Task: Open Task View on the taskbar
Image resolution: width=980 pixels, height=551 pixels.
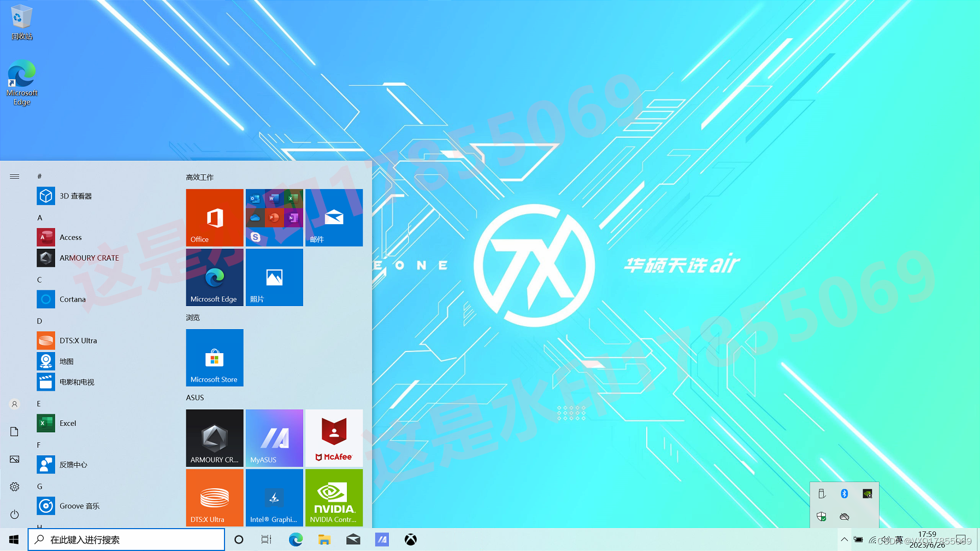Action: click(x=267, y=540)
